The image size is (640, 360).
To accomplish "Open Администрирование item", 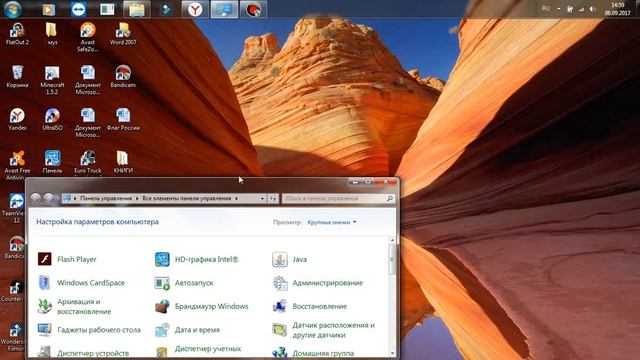I will click(318, 282).
